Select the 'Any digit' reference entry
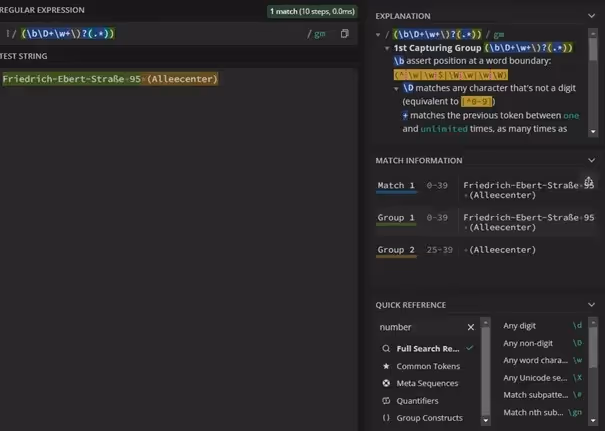 (x=542, y=326)
